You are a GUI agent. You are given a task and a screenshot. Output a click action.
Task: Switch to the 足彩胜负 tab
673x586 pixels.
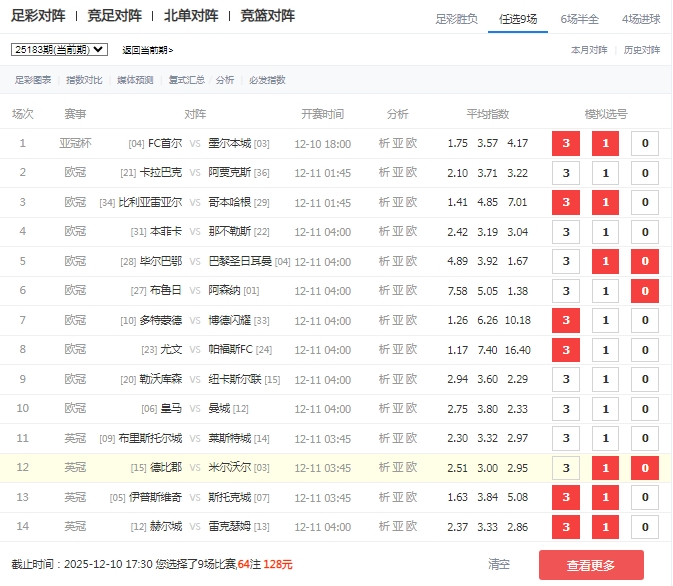pos(457,19)
